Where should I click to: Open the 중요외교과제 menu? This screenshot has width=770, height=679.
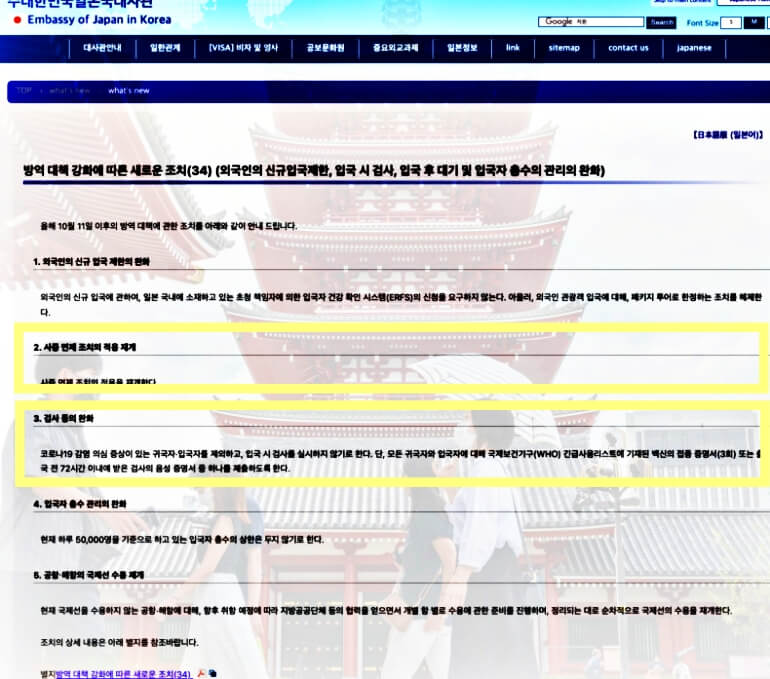click(395, 48)
